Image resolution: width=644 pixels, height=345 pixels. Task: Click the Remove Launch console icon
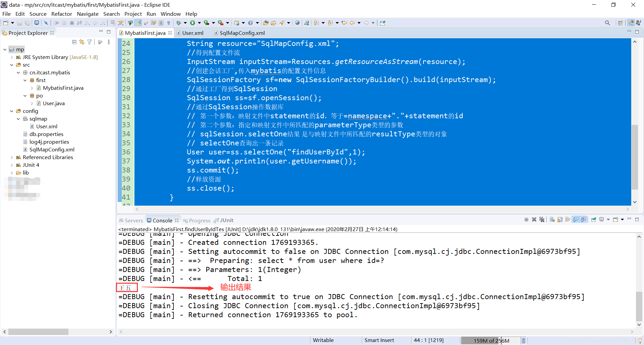[534, 220]
